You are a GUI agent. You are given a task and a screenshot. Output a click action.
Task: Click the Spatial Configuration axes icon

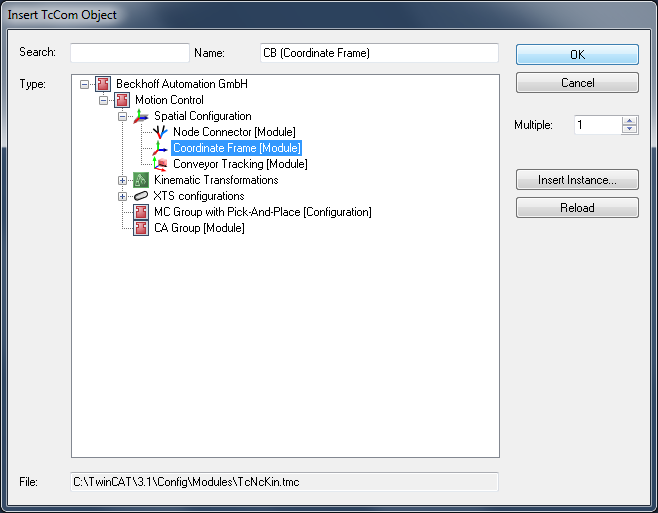[141, 116]
